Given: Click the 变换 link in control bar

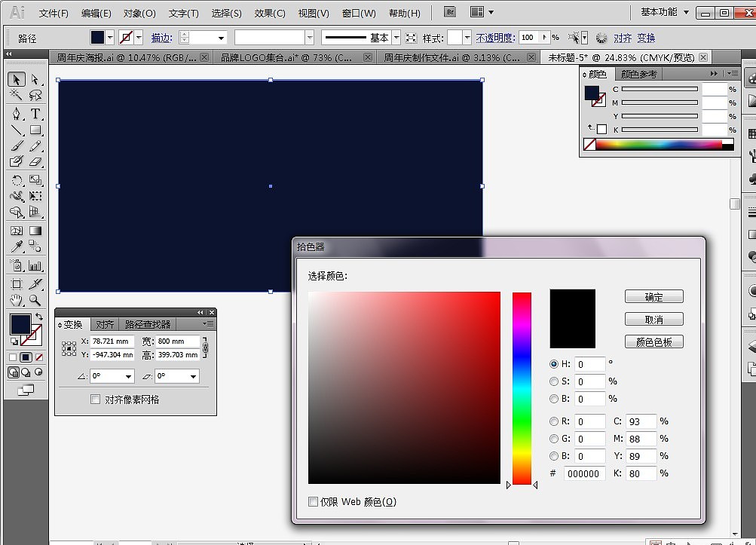Looking at the screenshot, I should click(646, 38).
